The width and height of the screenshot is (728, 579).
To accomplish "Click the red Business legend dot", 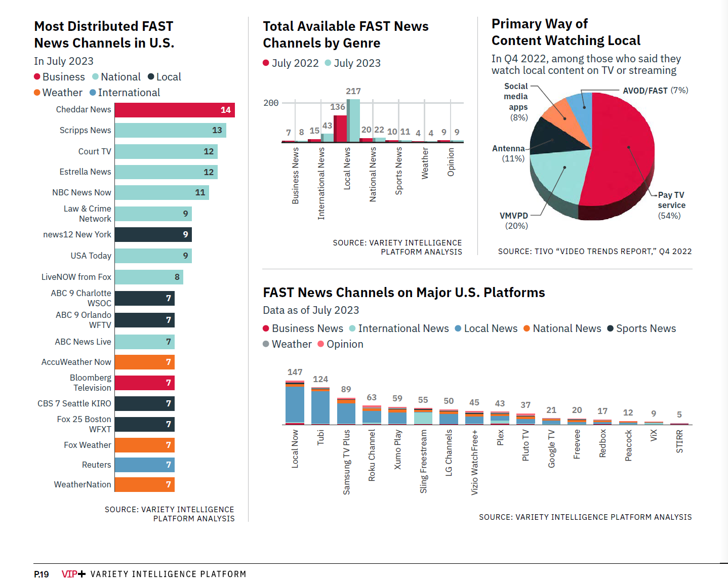I will 37,76.
